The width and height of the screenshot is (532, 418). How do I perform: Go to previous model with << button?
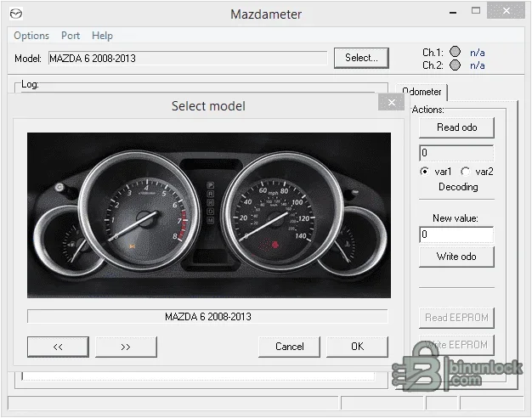pyautogui.click(x=58, y=347)
